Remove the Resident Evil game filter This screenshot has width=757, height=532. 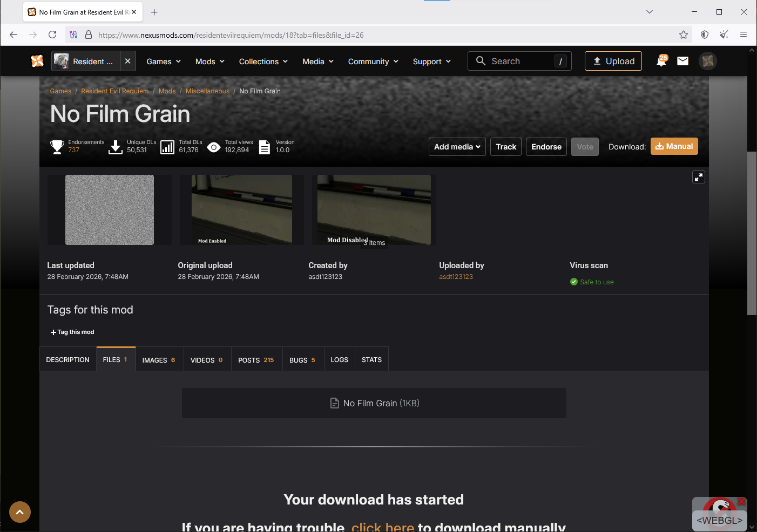click(x=127, y=61)
